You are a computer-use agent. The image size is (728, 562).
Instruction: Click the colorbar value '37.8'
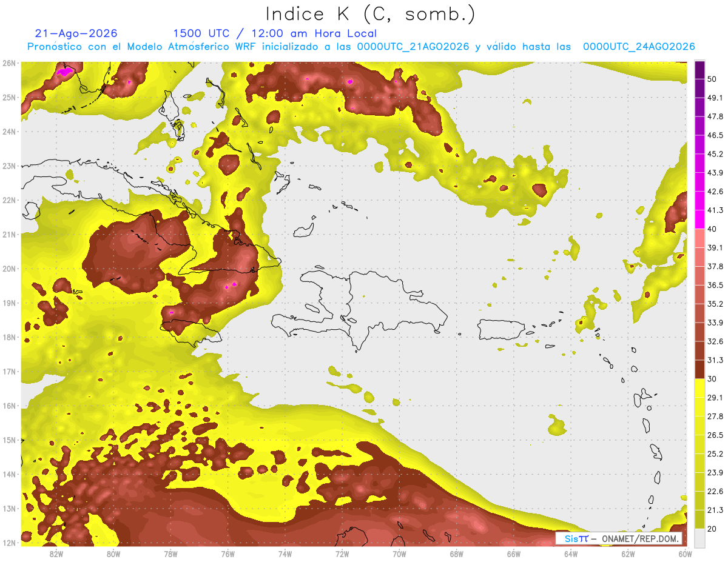pyautogui.click(x=716, y=267)
